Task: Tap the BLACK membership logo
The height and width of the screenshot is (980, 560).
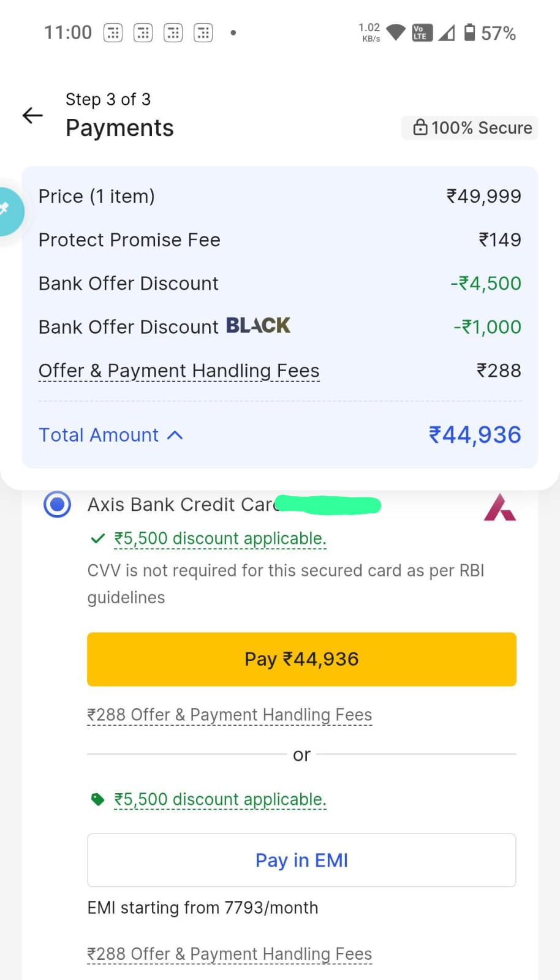Action: pos(258,325)
